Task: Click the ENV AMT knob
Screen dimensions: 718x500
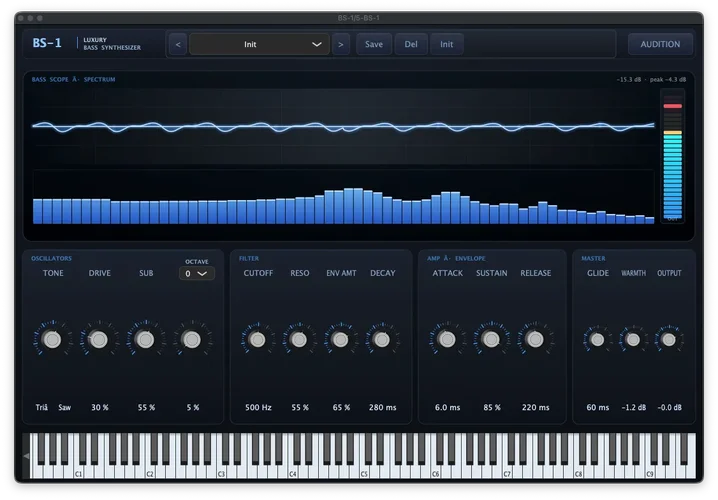Action: 340,339
